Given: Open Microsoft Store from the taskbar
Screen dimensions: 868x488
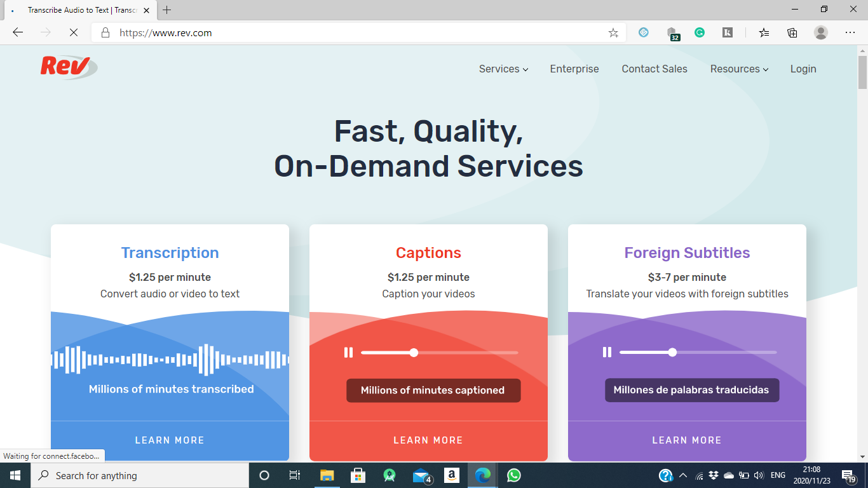Looking at the screenshot, I should (x=358, y=475).
